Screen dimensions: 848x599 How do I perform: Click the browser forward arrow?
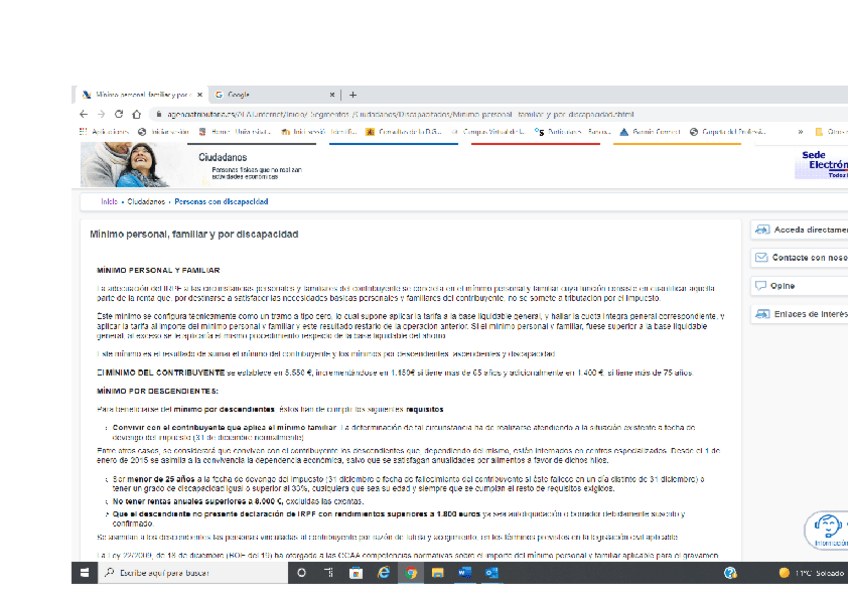coord(101,114)
